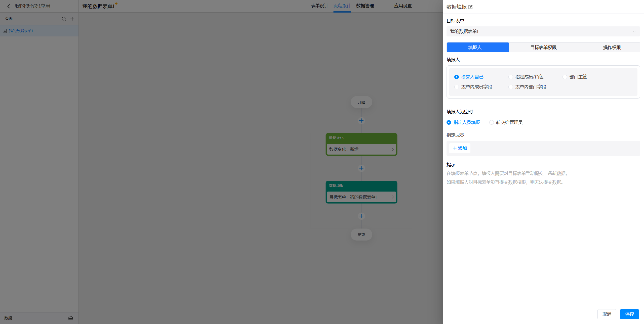644x324 pixels.
Task: Click the back arrow to 我的低代码应用
Action: [x=9, y=6]
